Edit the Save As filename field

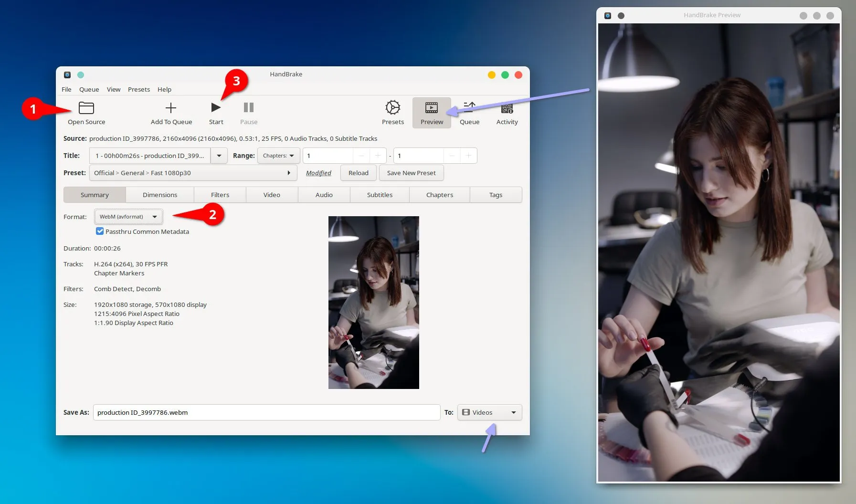266,412
